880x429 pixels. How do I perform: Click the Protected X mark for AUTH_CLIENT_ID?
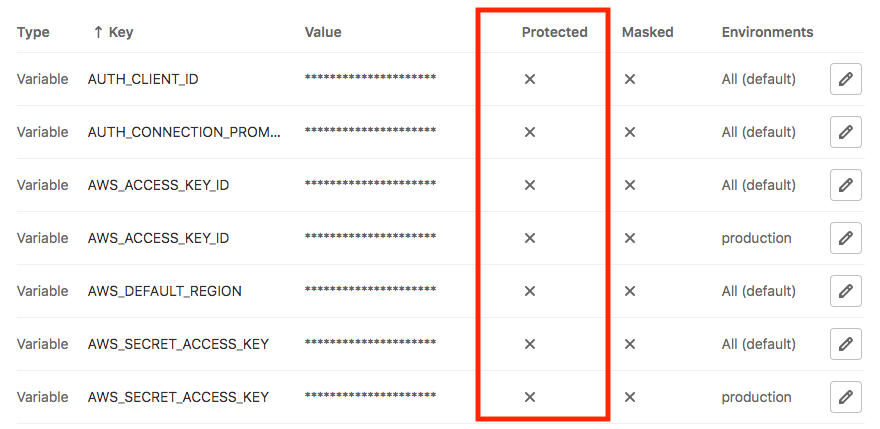click(529, 79)
